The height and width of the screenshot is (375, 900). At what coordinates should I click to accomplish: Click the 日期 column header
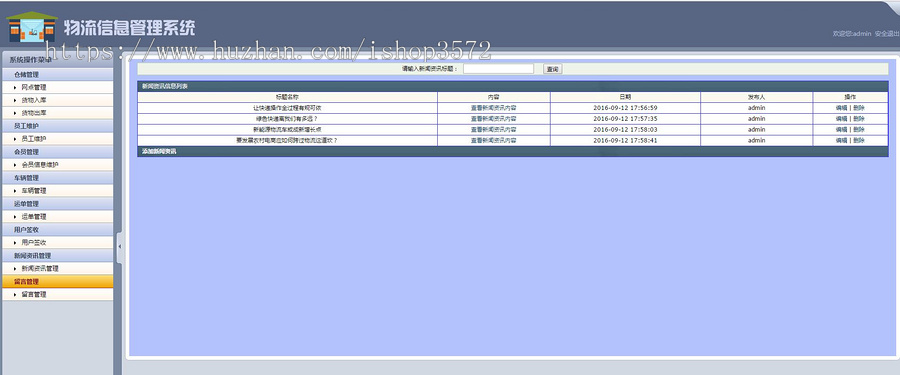pyautogui.click(x=625, y=97)
